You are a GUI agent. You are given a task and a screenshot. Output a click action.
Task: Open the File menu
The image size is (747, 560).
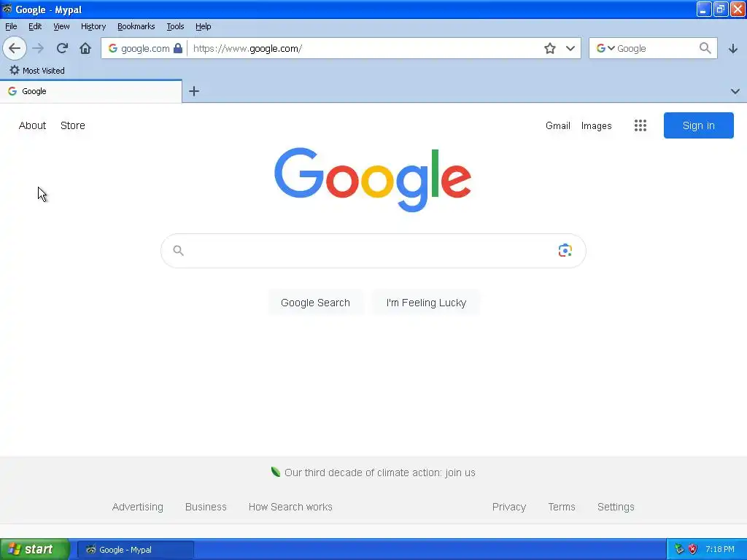click(11, 26)
